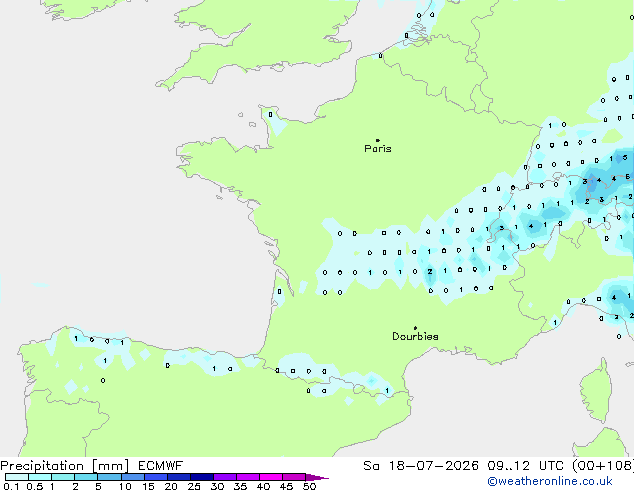Click the '15' legend value
The height and width of the screenshot is (490, 634).
148,486
